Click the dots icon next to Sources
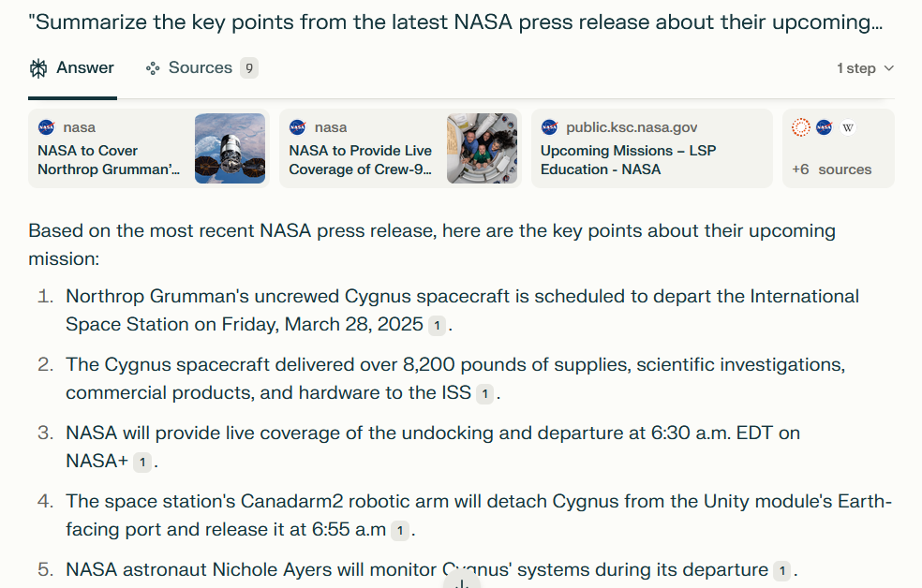 pos(153,68)
